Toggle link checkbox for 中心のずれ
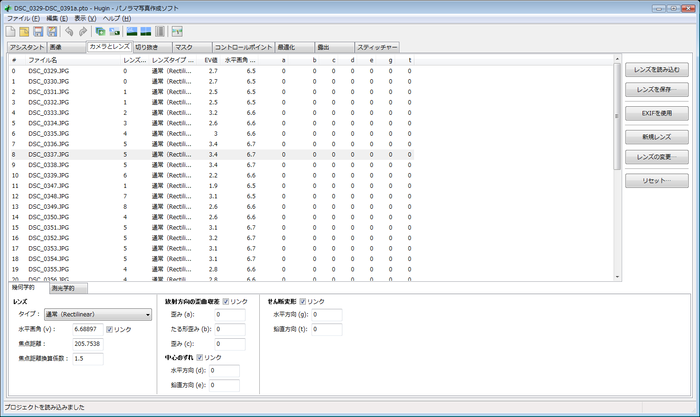700x417 pixels. pyautogui.click(x=200, y=358)
